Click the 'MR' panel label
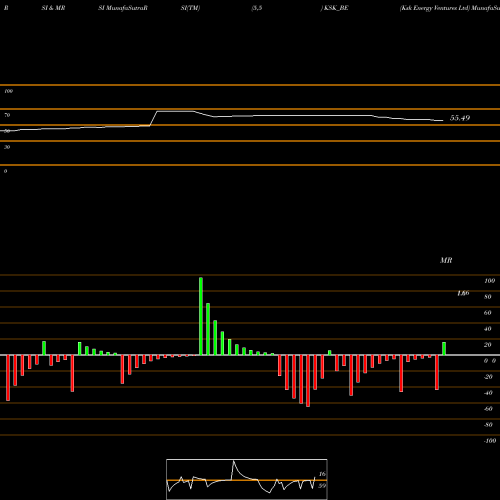The height and width of the screenshot is (500, 500). 446,260
